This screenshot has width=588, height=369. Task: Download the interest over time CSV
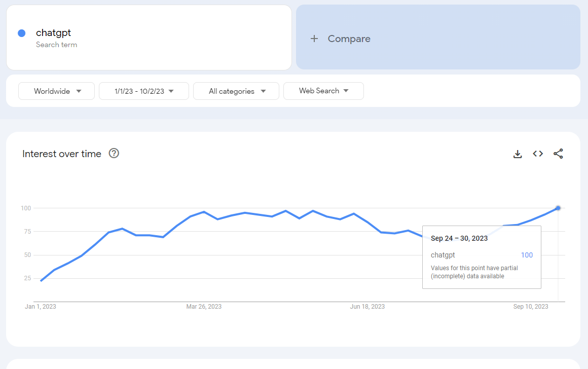pyautogui.click(x=518, y=154)
